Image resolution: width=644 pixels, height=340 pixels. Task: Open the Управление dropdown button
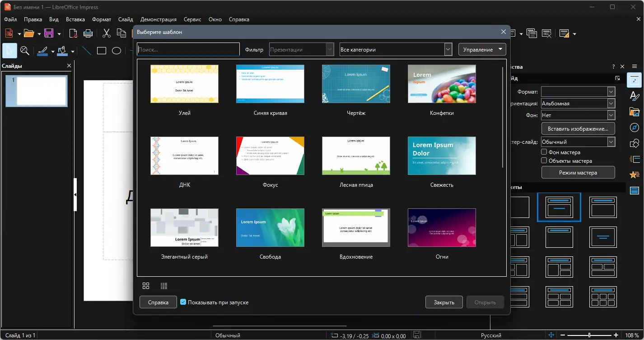pyautogui.click(x=482, y=49)
